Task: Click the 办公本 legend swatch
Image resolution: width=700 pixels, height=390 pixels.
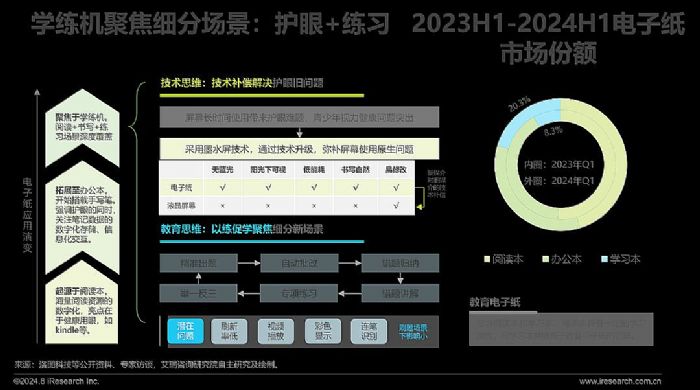Action: (x=545, y=259)
